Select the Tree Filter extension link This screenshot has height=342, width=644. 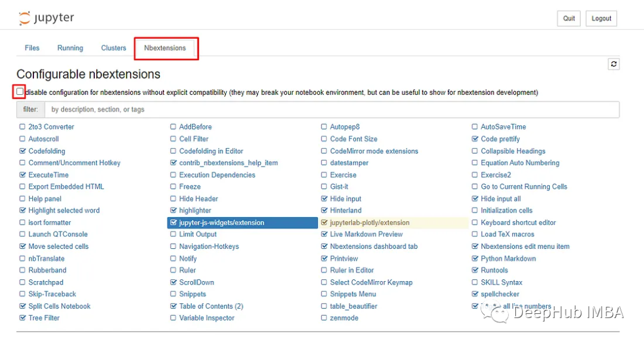[44, 318]
